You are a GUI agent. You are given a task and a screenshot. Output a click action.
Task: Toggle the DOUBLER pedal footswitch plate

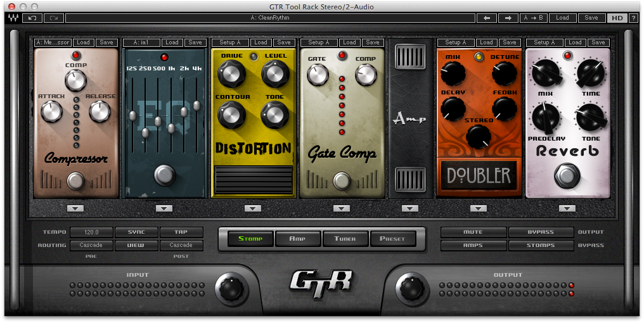pyautogui.click(x=479, y=175)
